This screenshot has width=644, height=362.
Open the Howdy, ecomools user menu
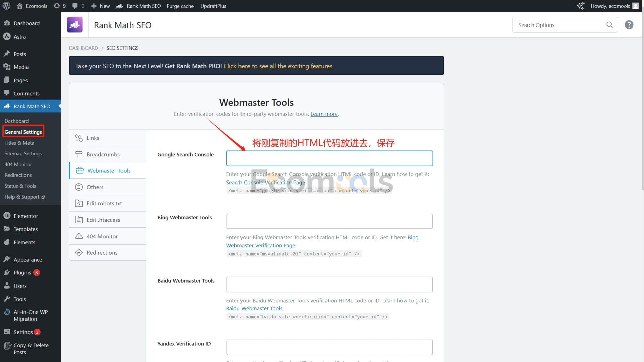click(x=614, y=6)
